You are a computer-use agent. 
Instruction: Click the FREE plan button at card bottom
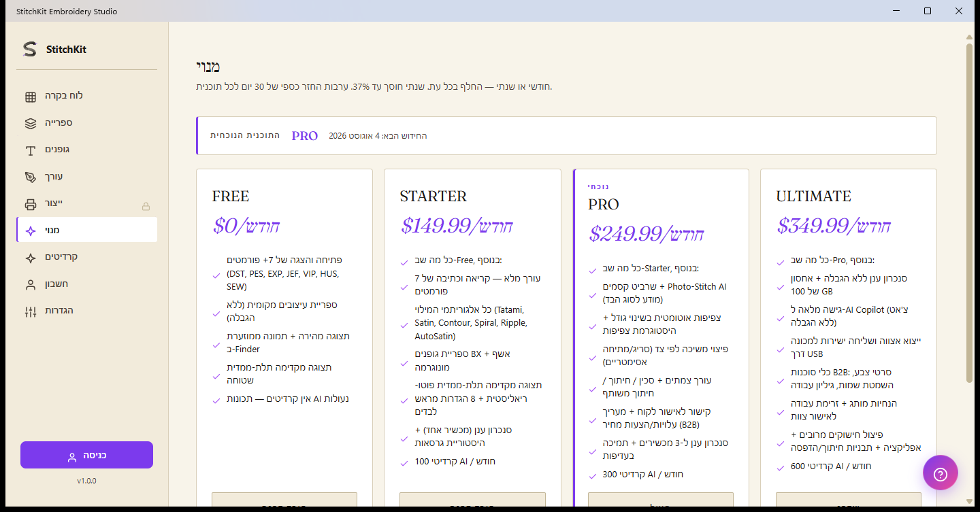pos(284,501)
